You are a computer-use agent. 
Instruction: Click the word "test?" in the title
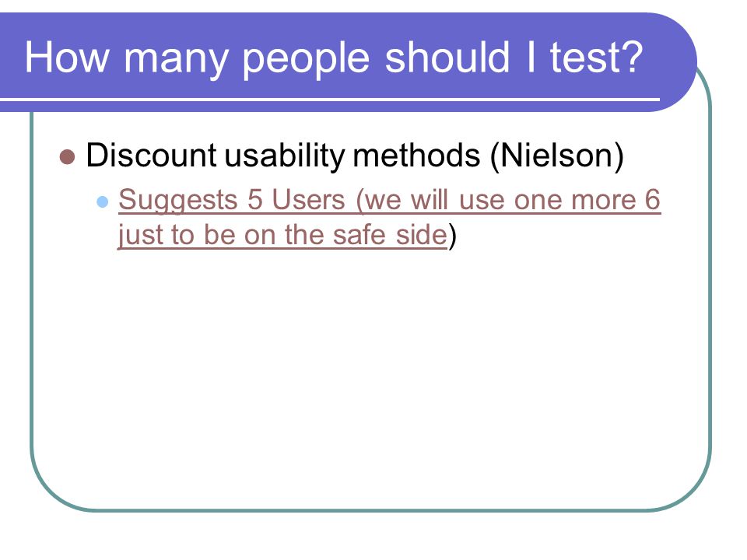point(597,57)
